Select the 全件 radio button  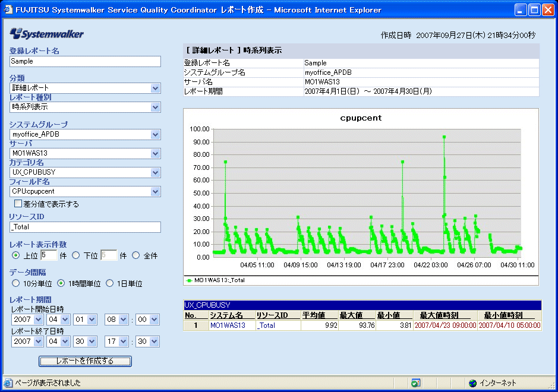[x=136, y=255]
